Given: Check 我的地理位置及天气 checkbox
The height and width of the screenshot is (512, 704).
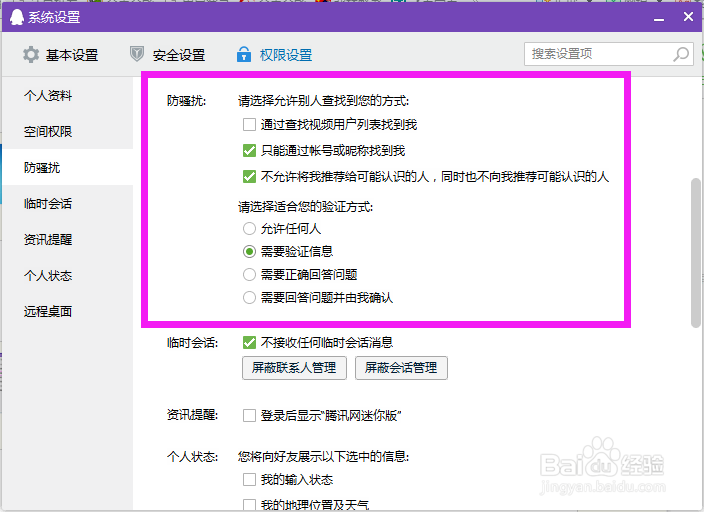Looking at the screenshot, I should pos(249,505).
